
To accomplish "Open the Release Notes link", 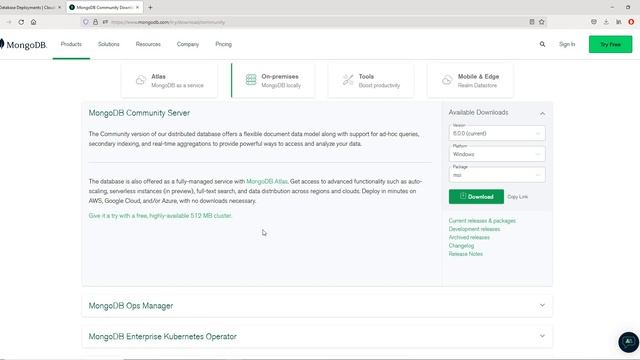I will click(466, 254).
